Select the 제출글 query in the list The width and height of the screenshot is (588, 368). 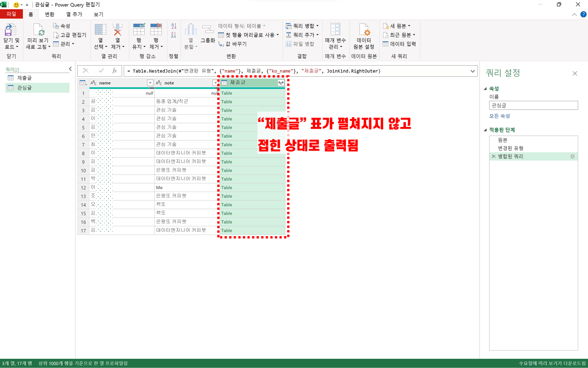click(x=37, y=78)
